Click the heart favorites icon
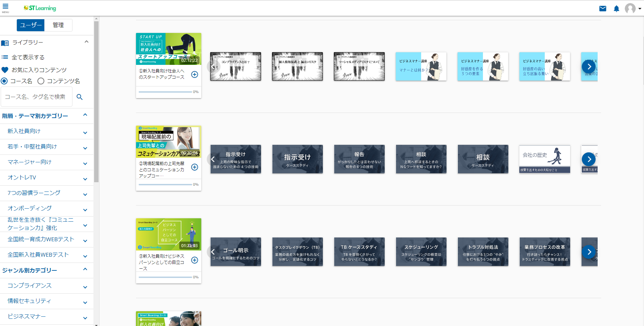Image resolution: width=644 pixels, height=326 pixels. 5,70
